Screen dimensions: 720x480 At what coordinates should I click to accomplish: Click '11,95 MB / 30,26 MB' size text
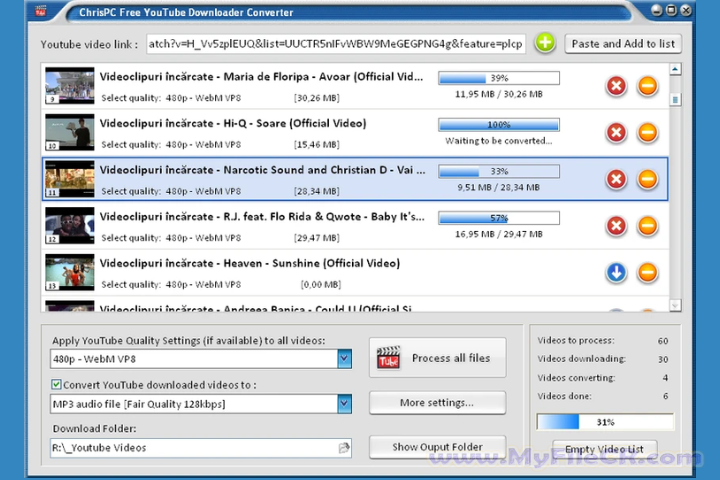click(x=499, y=94)
